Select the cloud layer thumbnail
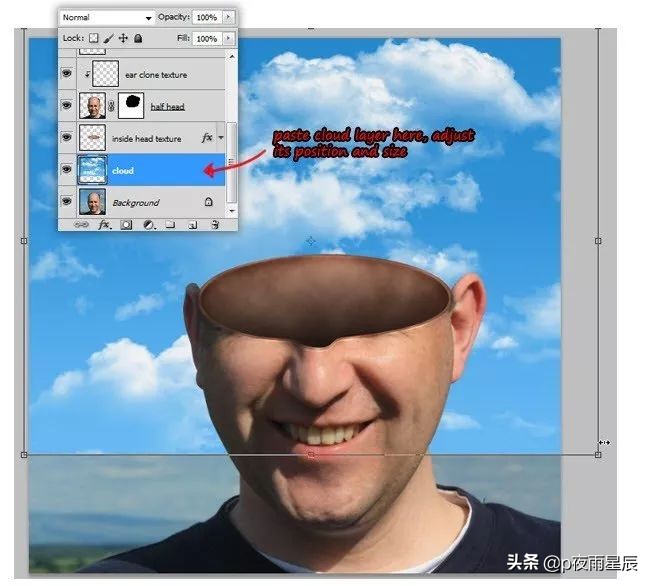This screenshot has width=652, height=586. point(92,170)
